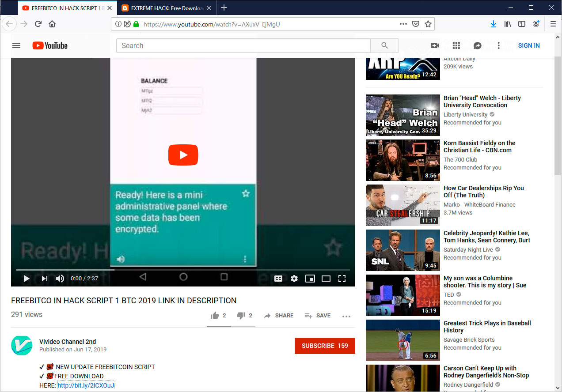The height and width of the screenshot is (392, 562).
Task: Go back in browser history
Action: tap(9, 24)
